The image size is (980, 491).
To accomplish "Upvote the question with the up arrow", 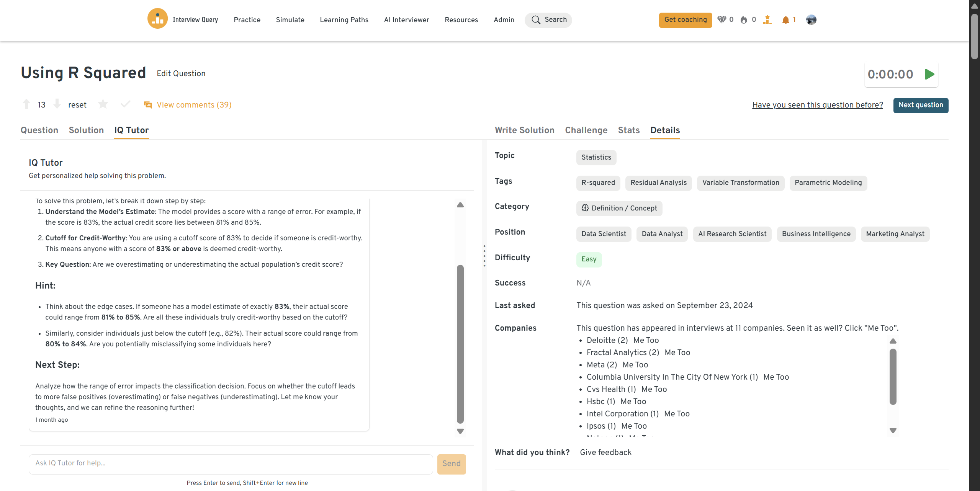I will tap(26, 104).
